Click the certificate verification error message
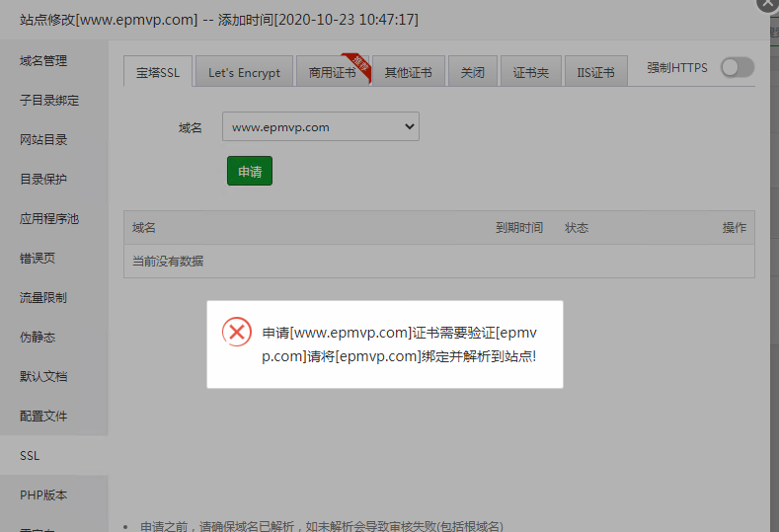779x532 pixels. pyautogui.click(x=400, y=344)
